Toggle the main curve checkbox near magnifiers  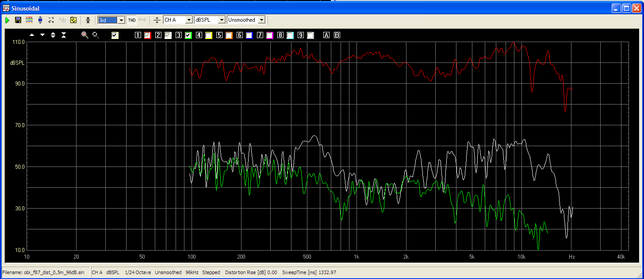[x=115, y=35]
